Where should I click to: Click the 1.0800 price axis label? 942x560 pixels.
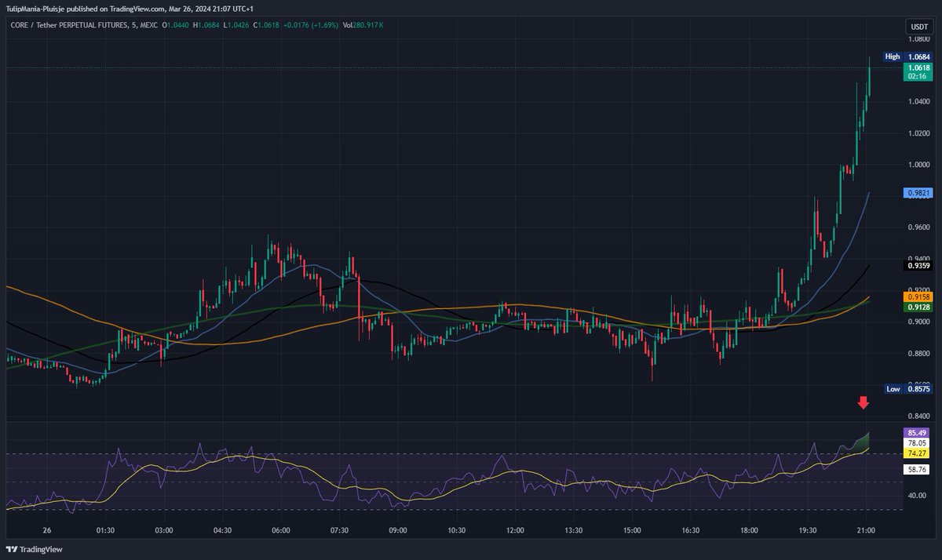click(918, 39)
